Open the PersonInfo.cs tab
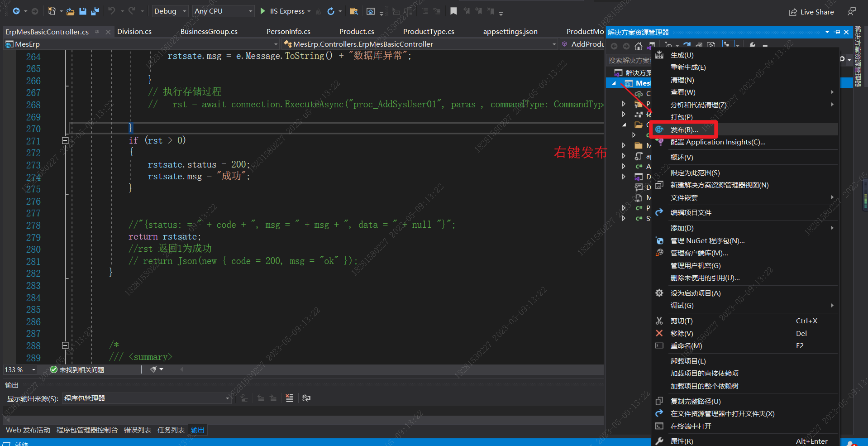The height and width of the screenshot is (446, 868). (x=288, y=32)
